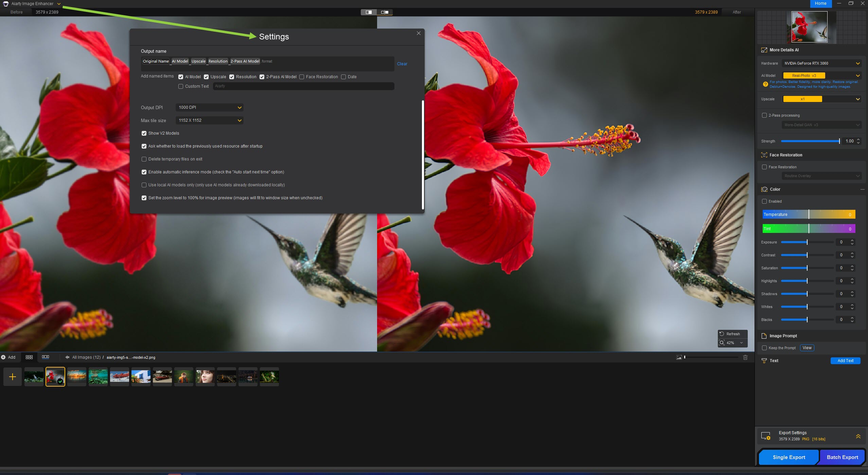Click the back arrow beside All Images
The image size is (868, 475).
67,357
